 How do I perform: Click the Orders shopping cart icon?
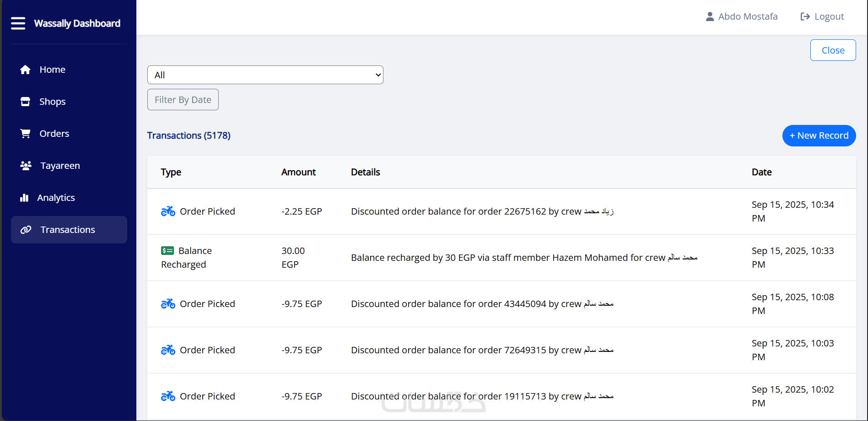click(25, 134)
